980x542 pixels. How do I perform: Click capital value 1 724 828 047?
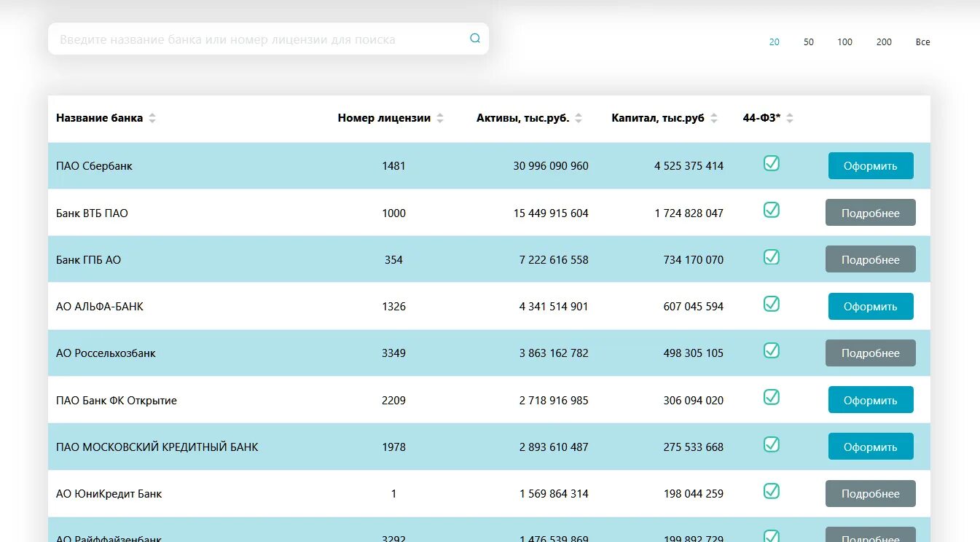(689, 213)
